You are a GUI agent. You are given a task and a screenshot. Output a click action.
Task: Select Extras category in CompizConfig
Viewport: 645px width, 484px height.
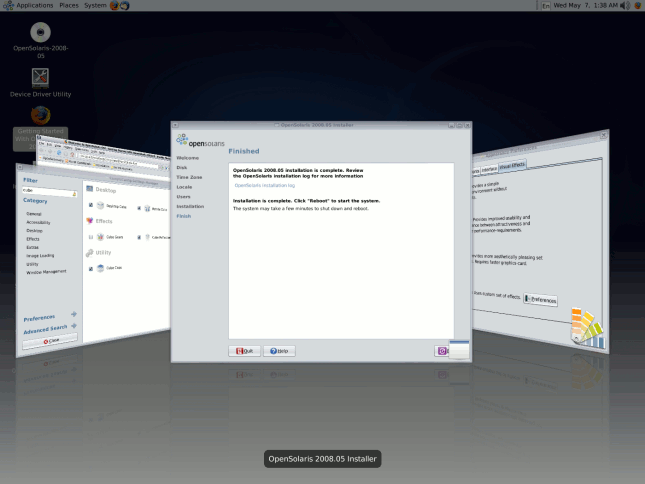tap(32, 248)
